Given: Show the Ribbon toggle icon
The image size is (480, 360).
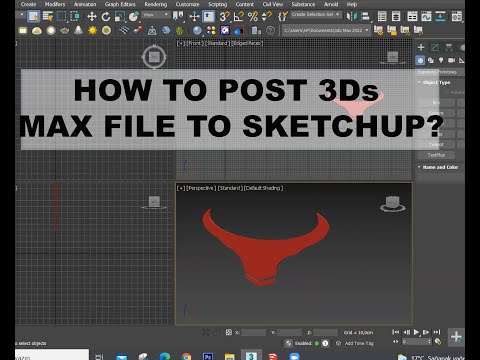Looking at the screenshot, I should pyautogui.click(x=412, y=16).
